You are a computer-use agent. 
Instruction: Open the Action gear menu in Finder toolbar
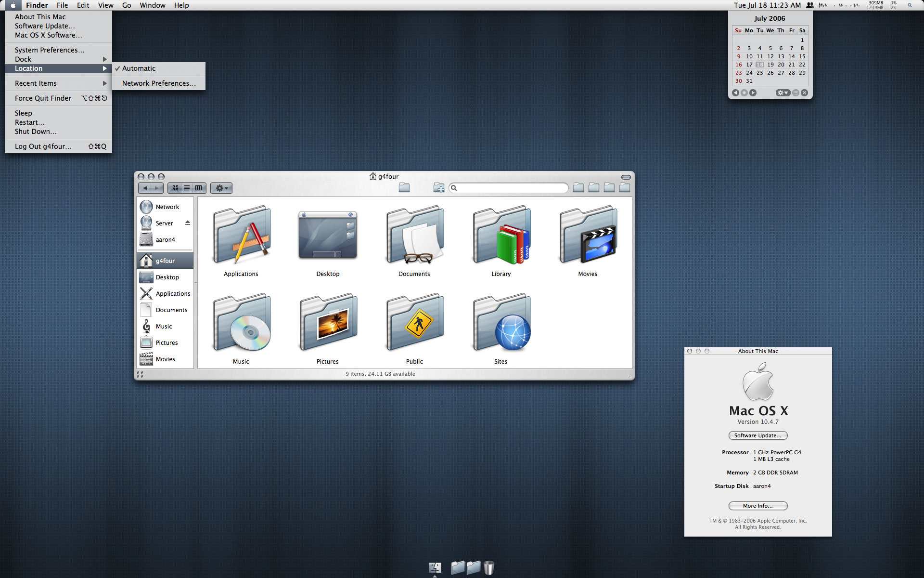coord(221,188)
